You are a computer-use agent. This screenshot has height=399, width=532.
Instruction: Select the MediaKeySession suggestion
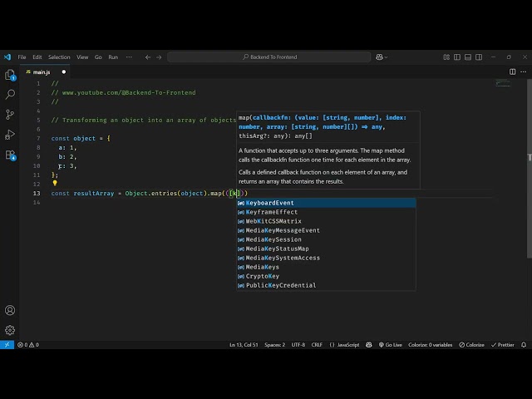click(x=326, y=239)
